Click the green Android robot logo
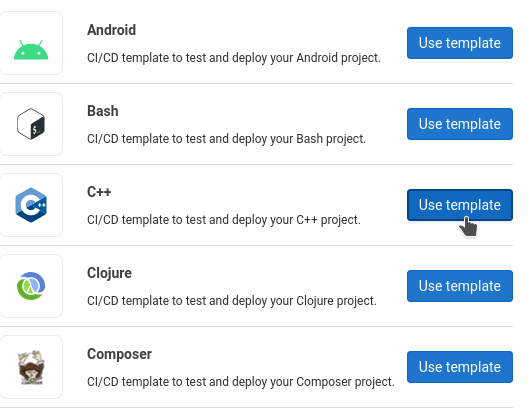This screenshot has height=416, width=529. pyautogui.click(x=31, y=50)
